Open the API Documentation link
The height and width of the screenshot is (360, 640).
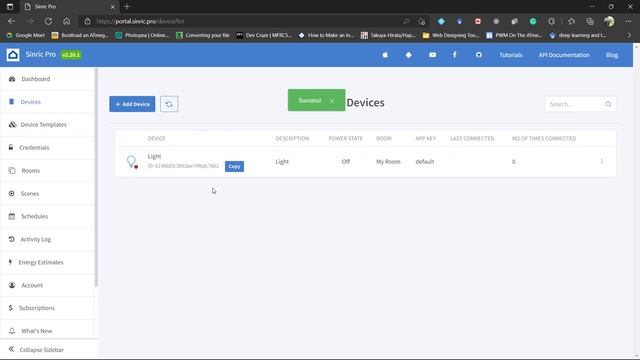(x=564, y=55)
